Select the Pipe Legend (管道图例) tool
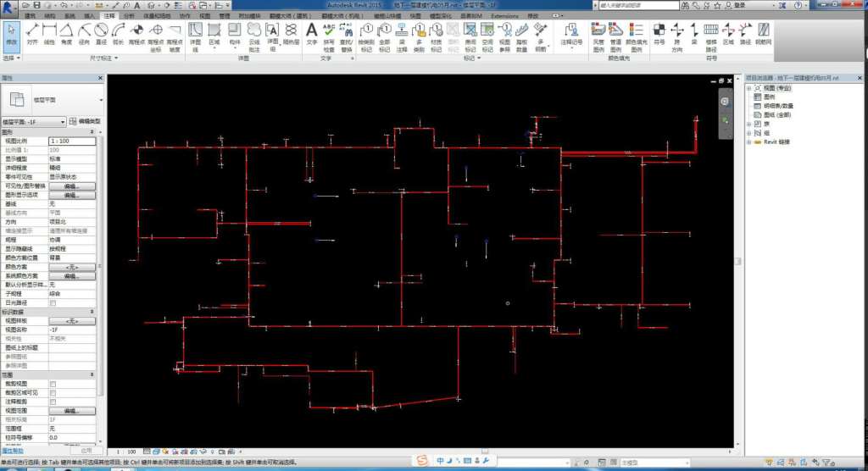Screen dimensions: 868x471 [x=615, y=37]
